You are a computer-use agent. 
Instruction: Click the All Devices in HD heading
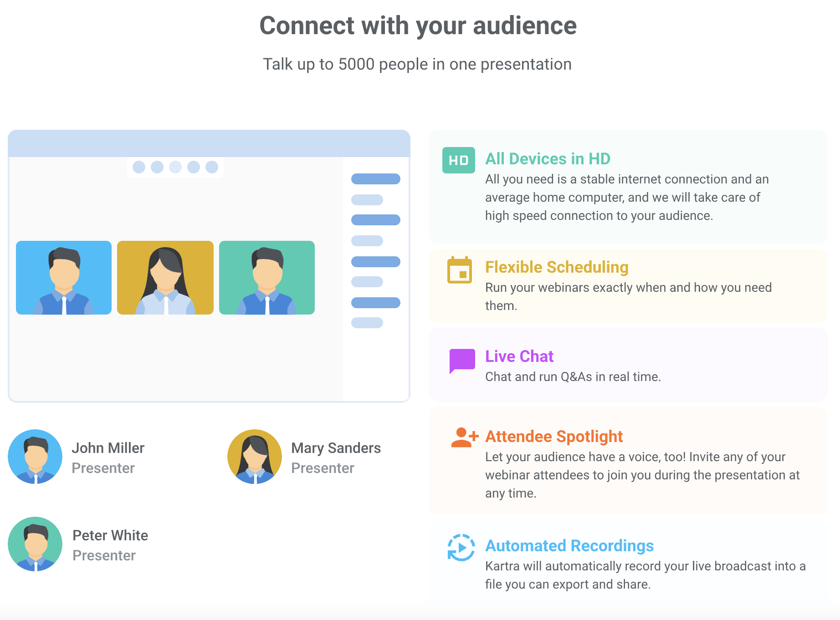[548, 159]
